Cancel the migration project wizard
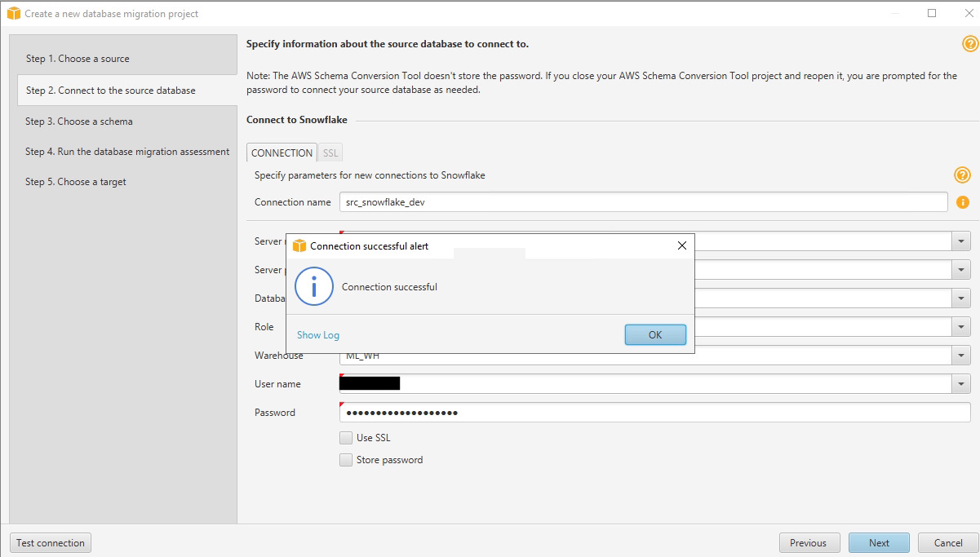This screenshot has width=980, height=557. [948, 543]
